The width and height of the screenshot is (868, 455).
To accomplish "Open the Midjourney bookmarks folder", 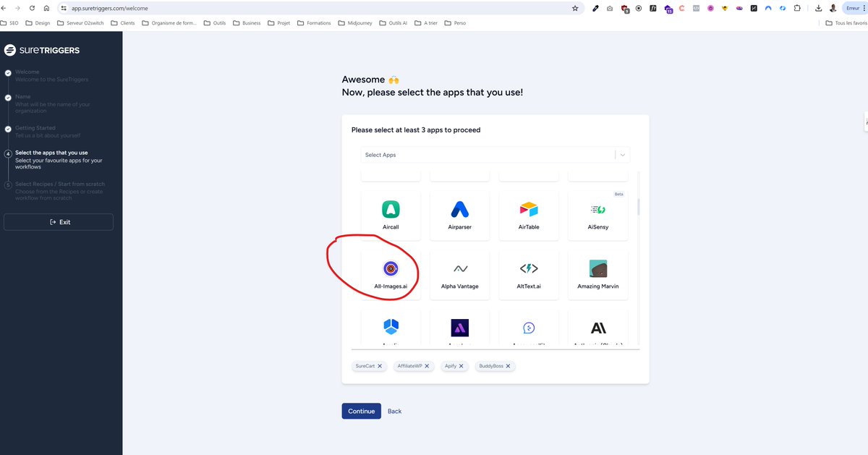I will click(354, 23).
